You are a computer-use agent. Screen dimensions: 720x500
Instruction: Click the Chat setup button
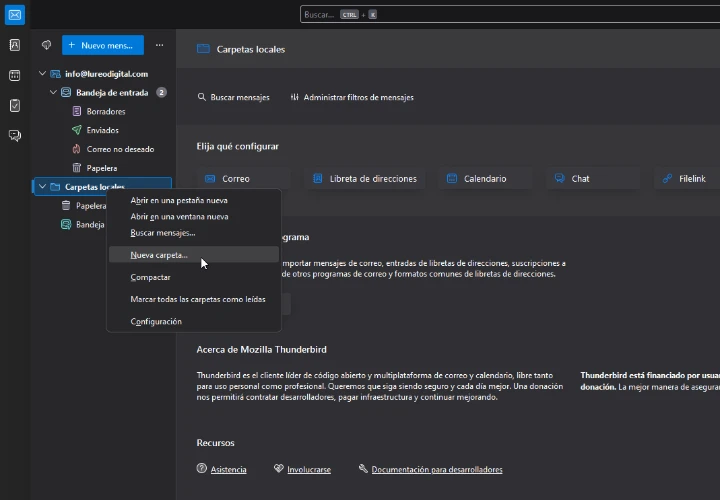point(594,179)
